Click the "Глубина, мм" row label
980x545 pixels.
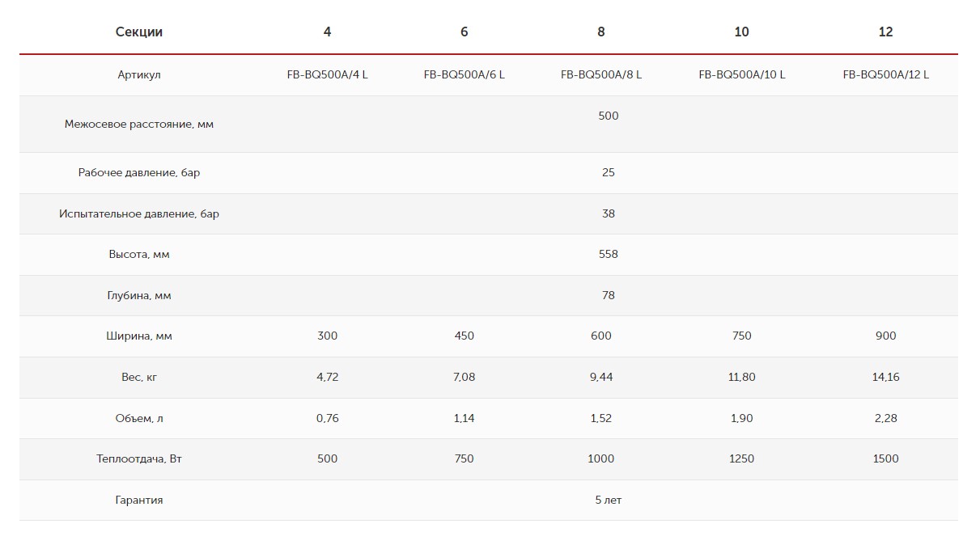click(139, 295)
